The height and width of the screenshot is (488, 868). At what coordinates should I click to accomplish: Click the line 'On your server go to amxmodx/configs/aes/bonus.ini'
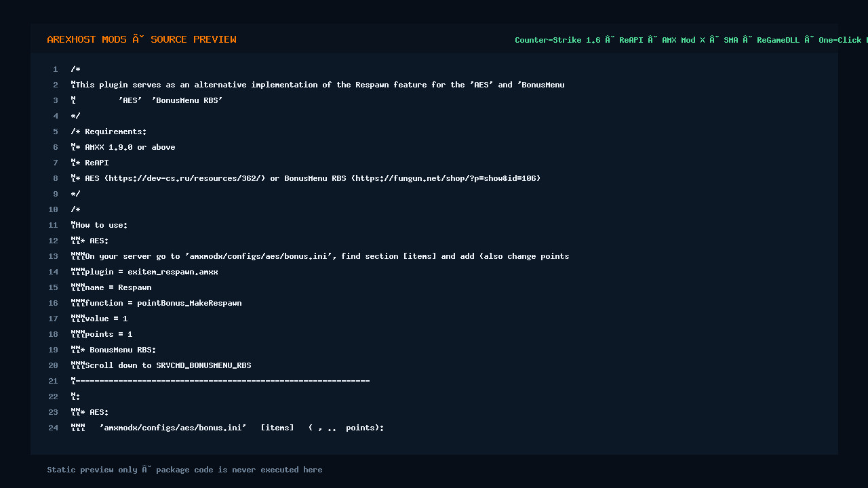[319, 256]
